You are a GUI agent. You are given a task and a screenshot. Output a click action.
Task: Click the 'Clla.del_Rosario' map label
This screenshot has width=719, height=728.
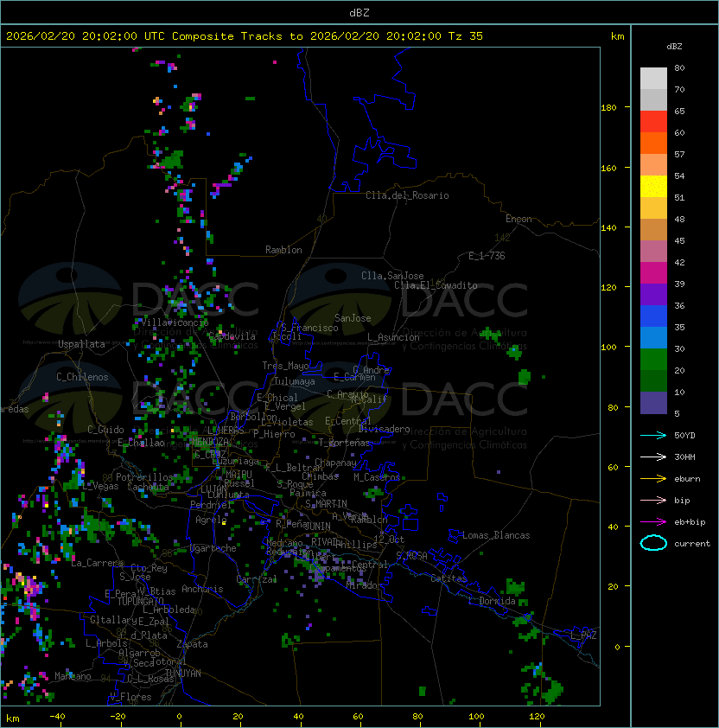(x=407, y=195)
